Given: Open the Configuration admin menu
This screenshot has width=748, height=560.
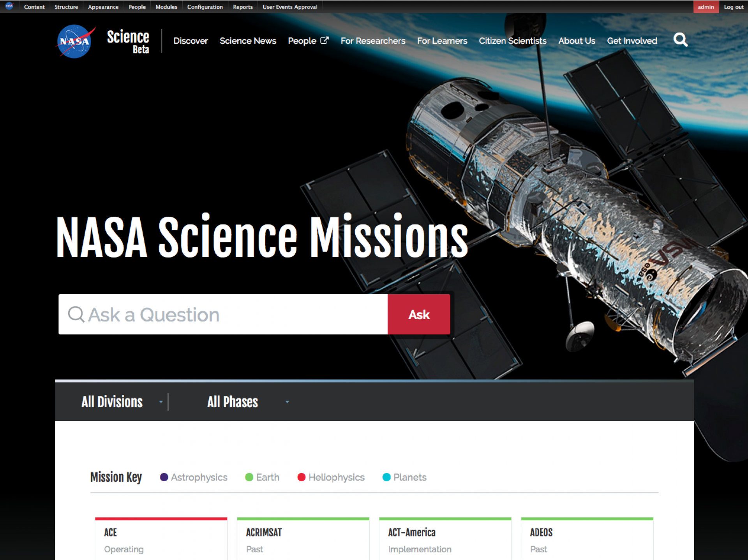Looking at the screenshot, I should [205, 7].
